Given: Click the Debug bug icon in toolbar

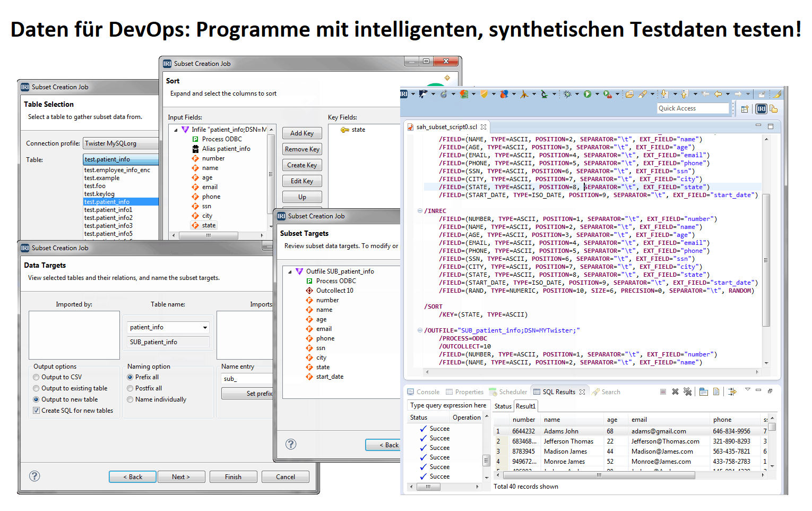Looking at the screenshot, I should (x=567, y=94).
